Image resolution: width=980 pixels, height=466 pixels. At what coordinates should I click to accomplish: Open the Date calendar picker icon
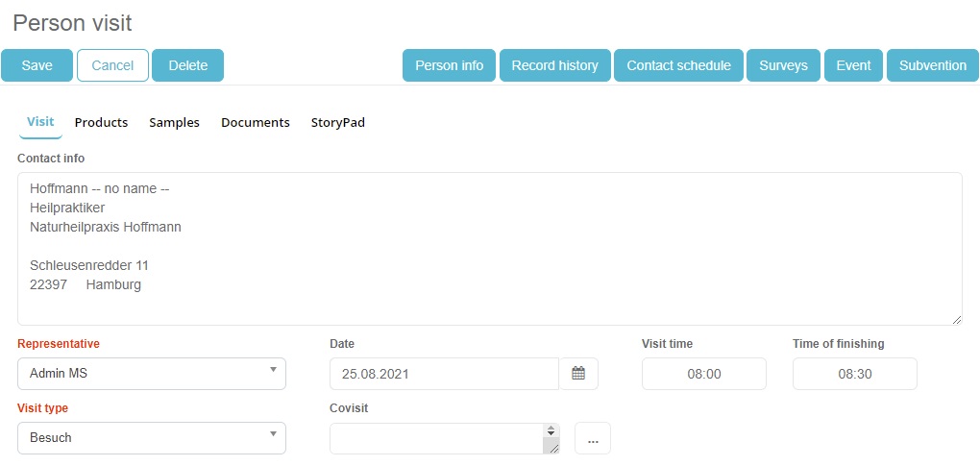tap(578, 374)
